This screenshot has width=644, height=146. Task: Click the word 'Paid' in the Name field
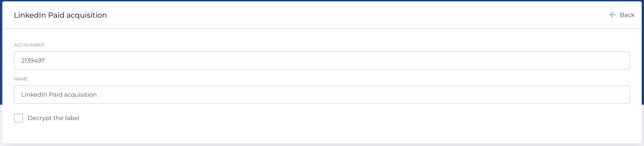pyautogui.click(x=56, y=95)
